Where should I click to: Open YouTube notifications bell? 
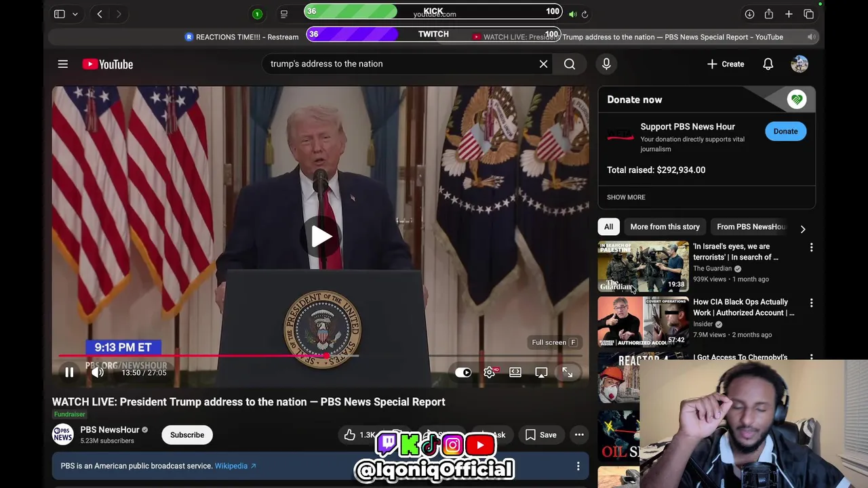tap(768, 64)
